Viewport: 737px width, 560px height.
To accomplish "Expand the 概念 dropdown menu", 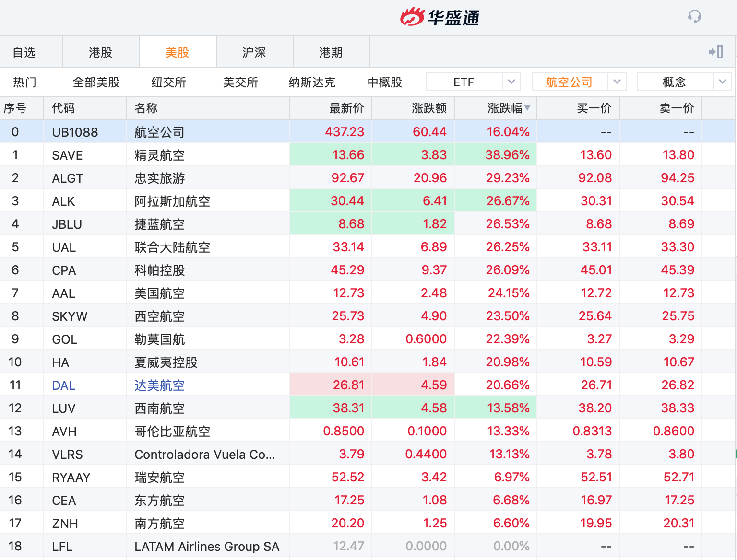I will [x=722, y=82].
